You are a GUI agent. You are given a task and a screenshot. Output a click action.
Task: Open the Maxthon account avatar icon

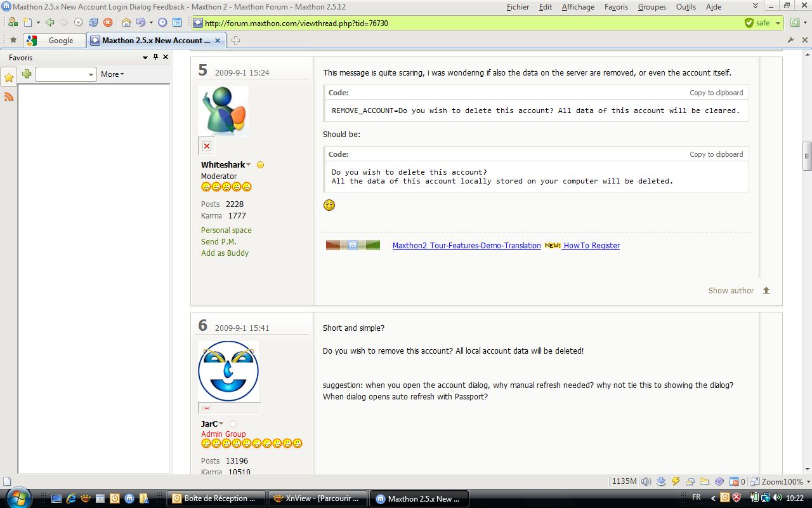[13, 22]
